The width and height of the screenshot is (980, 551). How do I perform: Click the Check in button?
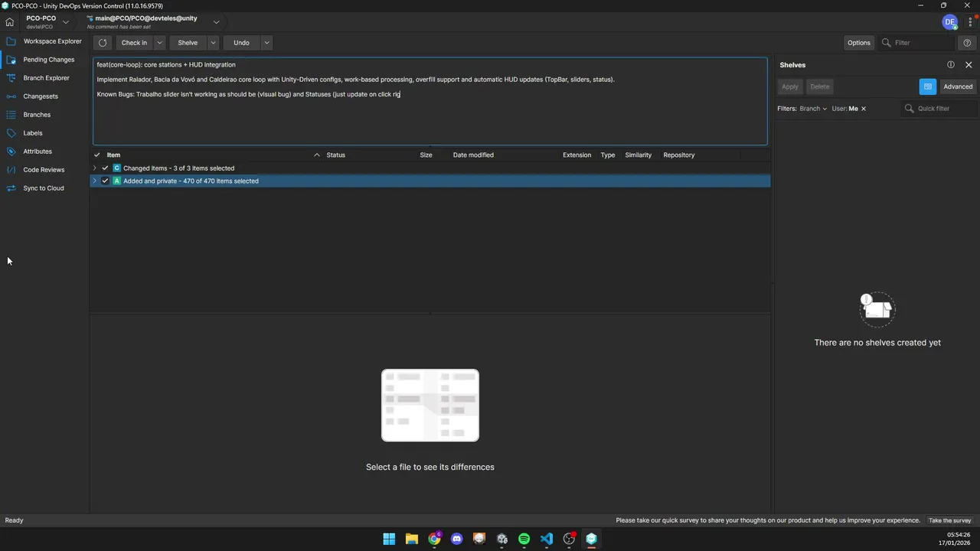[x=134, y=43]
